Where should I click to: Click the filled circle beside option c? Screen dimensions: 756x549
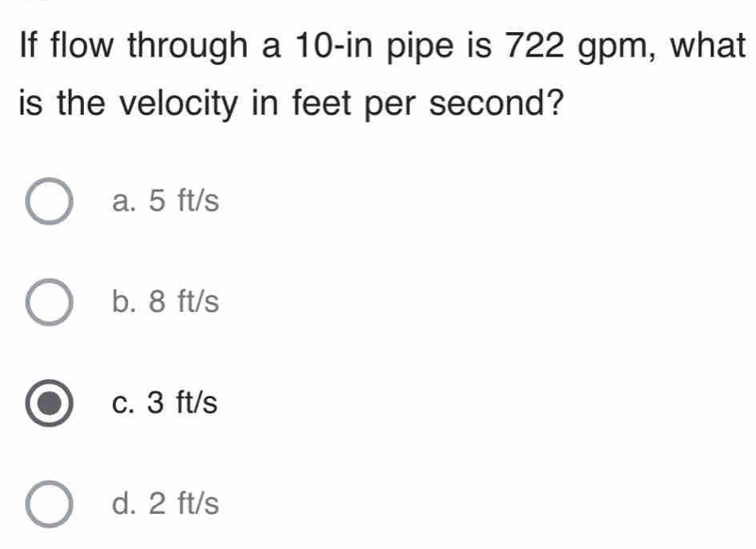pyautogui.click(x=49, y=404)
